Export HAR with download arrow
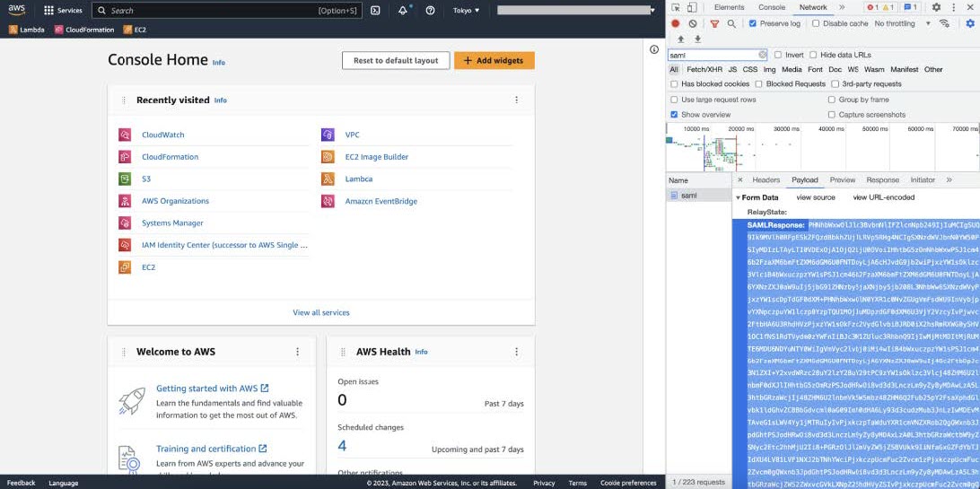The image size is (980, 489). pyautogui.click(x=697, y=39)
